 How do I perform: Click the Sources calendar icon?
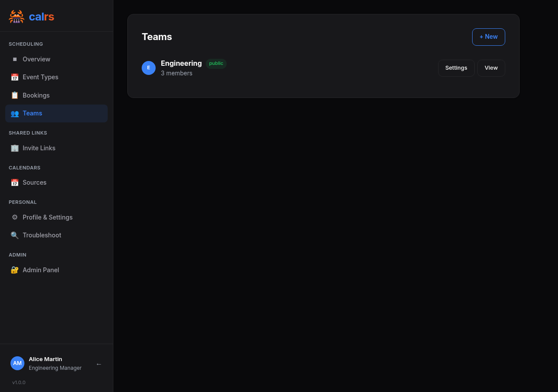coord(15,182)
